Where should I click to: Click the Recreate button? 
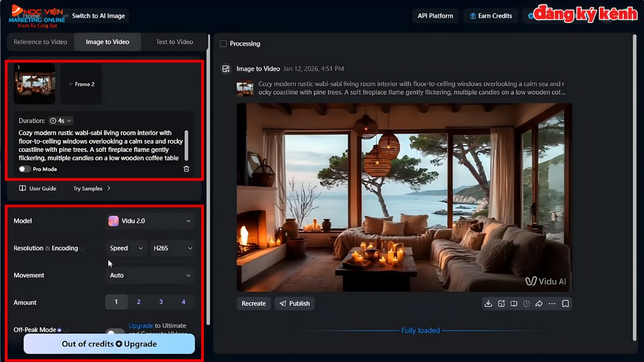pyautogui.click(x=253, y=303)
